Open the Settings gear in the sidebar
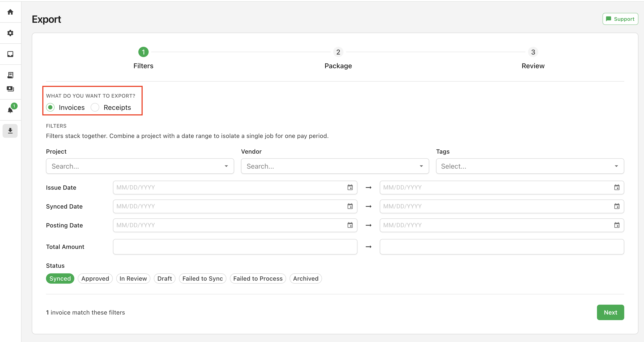Image resolution: width=644 pixels, height=342 pixels. pos(10,33)
